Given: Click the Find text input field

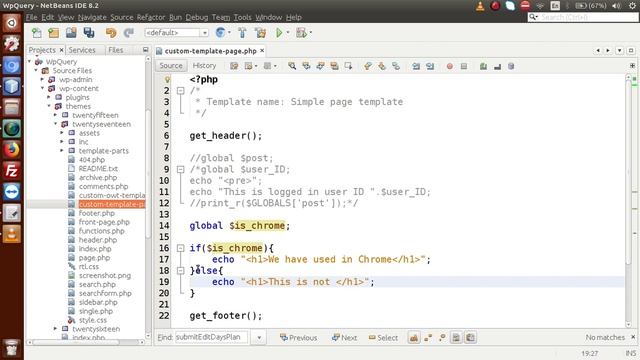Looking at the screenshot, I should pyautogui.click(x=211, y=338).
